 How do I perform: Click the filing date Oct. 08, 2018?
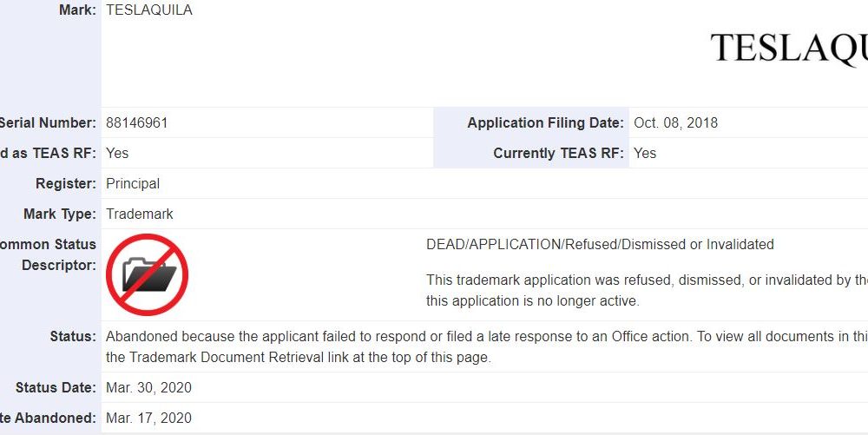(x=676, y=123)
